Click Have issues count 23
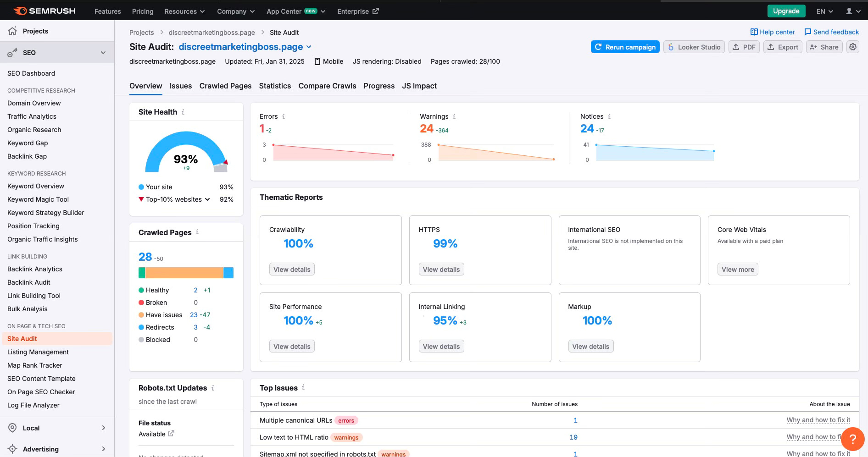Image resolution: width=868 pixels, height=457 pixels. [x=194, y=315]
